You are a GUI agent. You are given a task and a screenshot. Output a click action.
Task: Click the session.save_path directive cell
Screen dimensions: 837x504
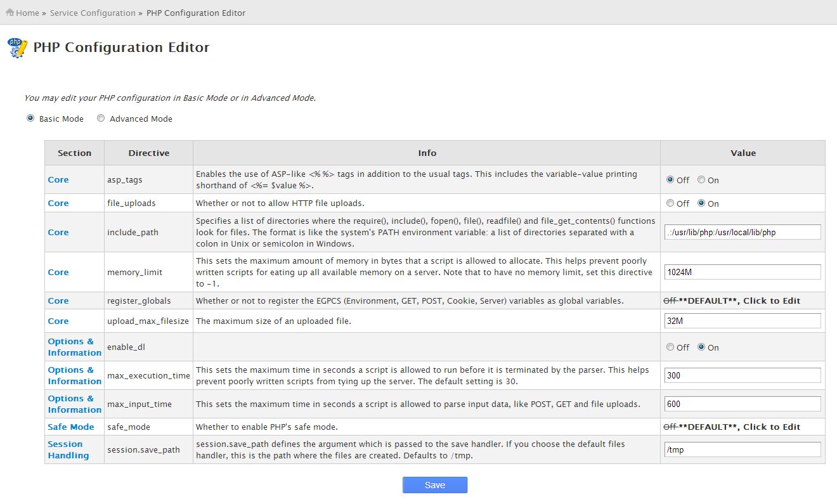(x=149, y=449)
